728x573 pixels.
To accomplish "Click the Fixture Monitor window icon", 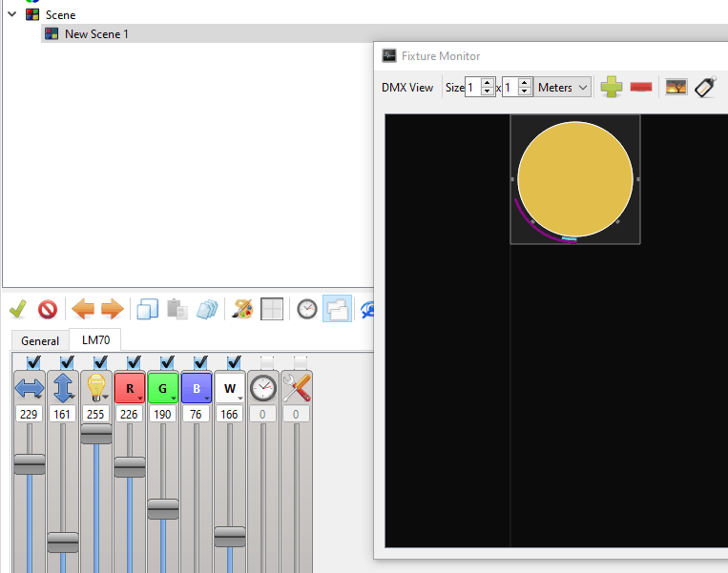I will click(389, 55).
